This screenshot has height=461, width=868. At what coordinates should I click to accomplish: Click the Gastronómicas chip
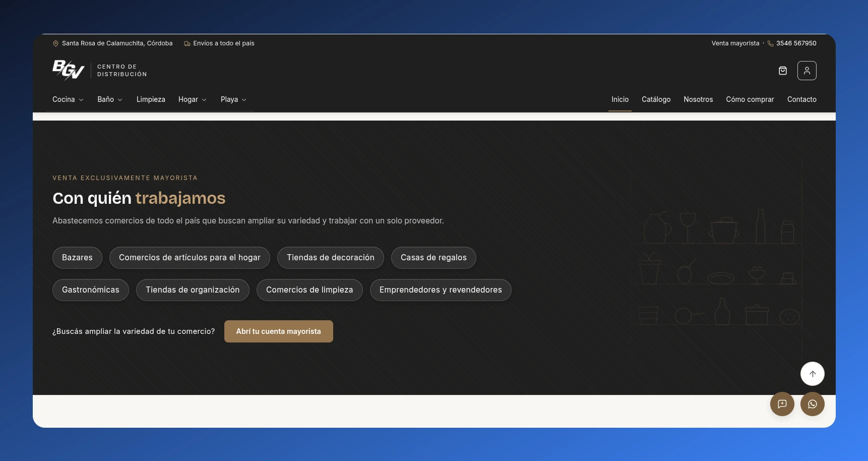(x=91, y=290)
